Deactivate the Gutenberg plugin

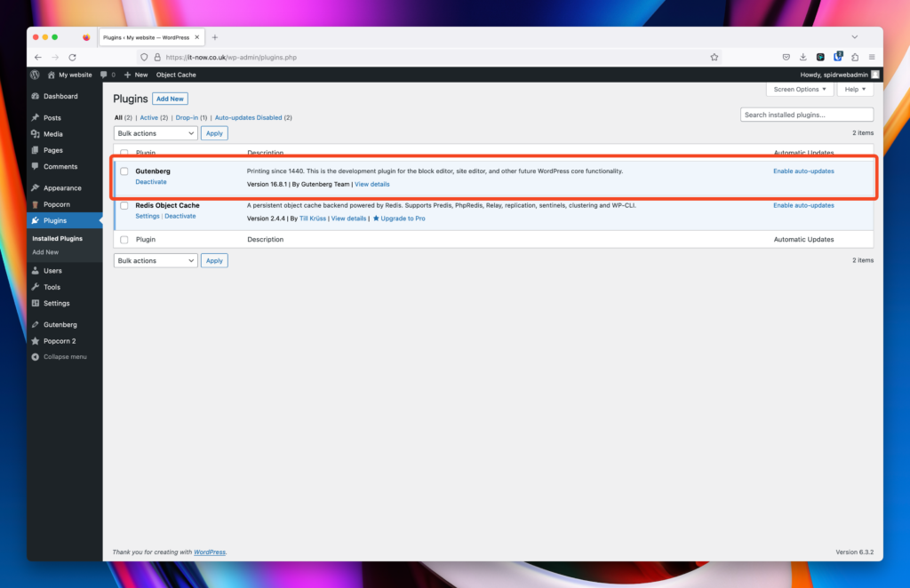[151, 182]
